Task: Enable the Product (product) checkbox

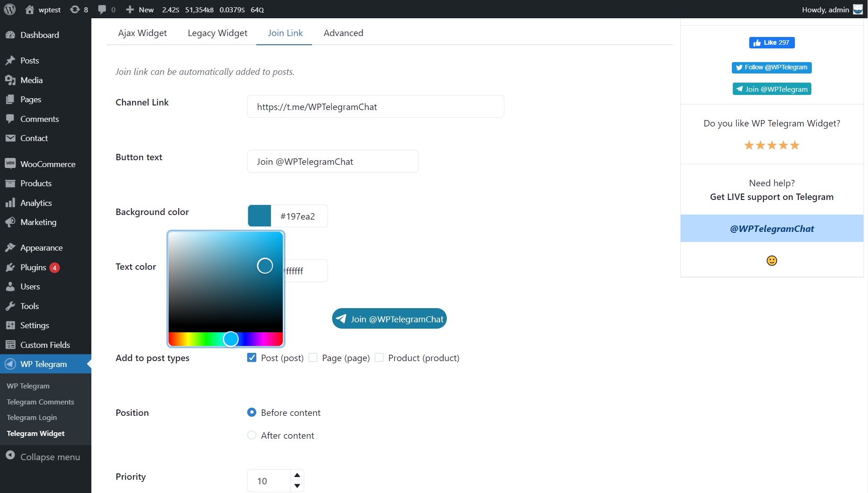Action: 379,357
